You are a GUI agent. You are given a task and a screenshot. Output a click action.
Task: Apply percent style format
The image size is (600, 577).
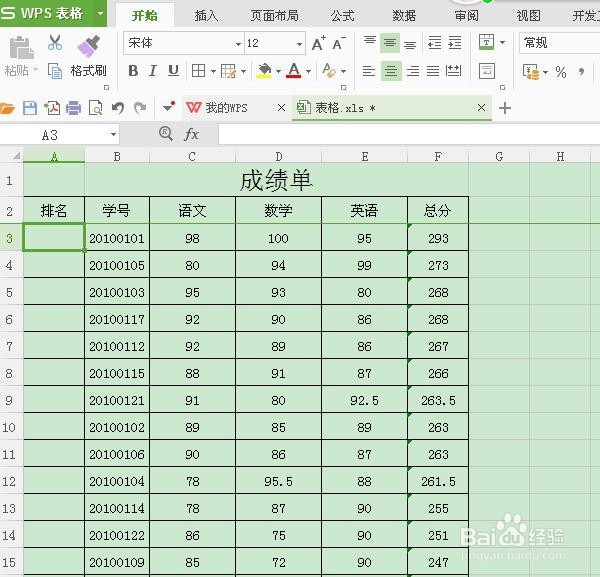click(x=561, y=72)
